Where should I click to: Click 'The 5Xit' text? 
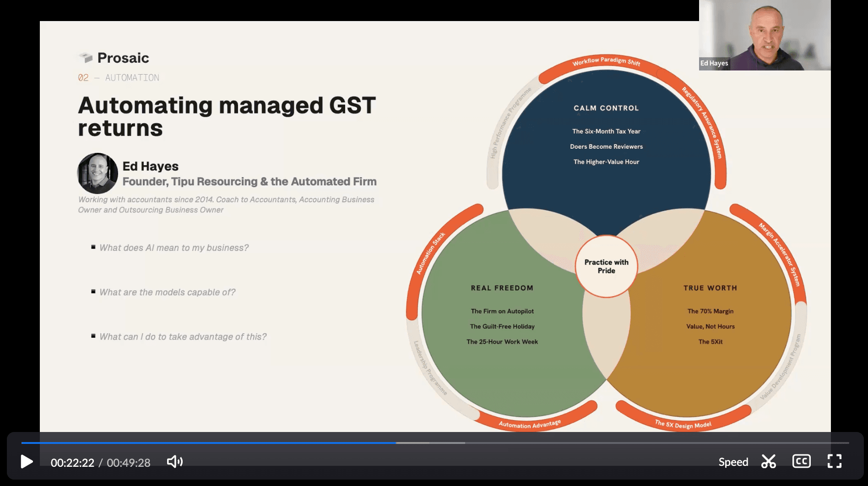(710, 342)
